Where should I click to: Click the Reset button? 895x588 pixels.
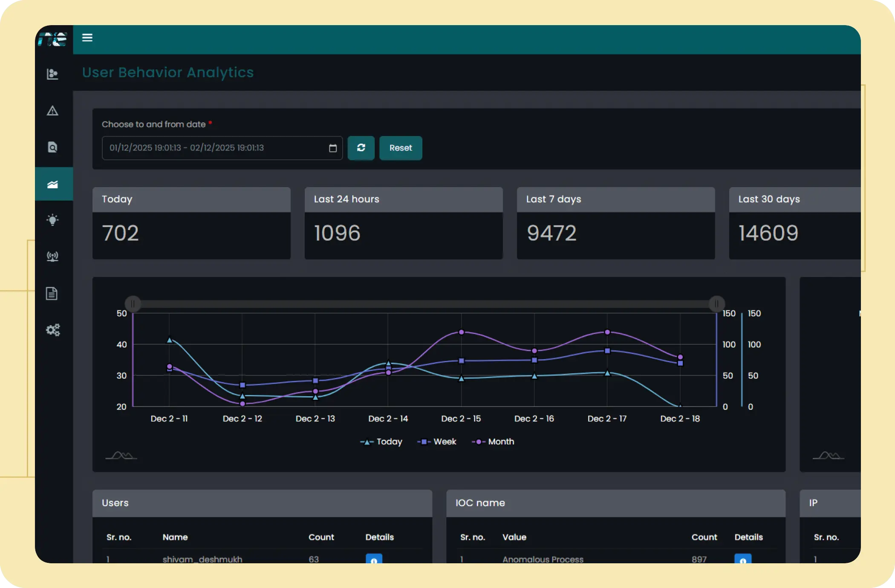[x=401, y=148]
